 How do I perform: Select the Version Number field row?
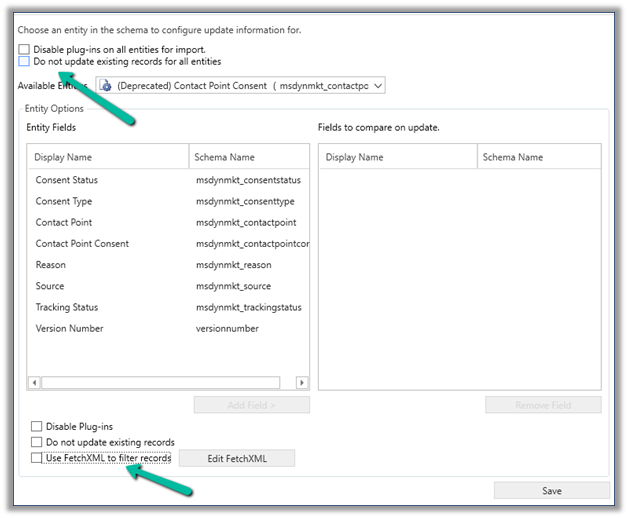(x=69, y=329)
